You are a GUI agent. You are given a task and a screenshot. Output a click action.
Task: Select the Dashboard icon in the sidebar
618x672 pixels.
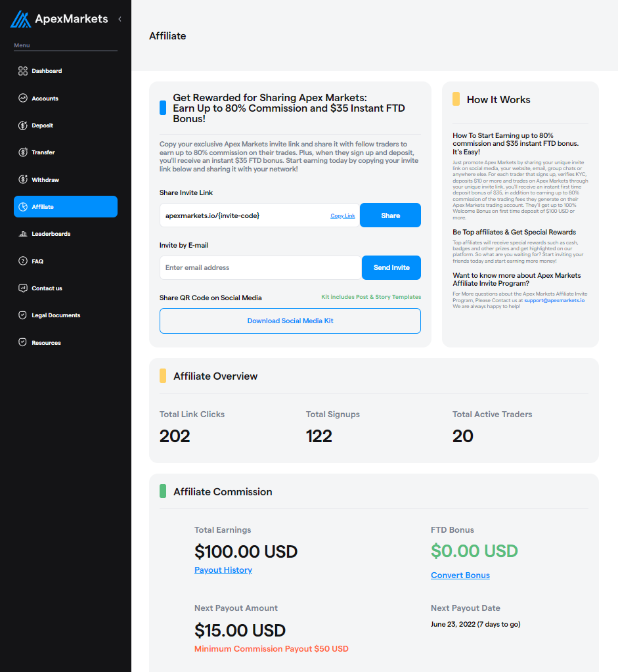coord(22,70)
